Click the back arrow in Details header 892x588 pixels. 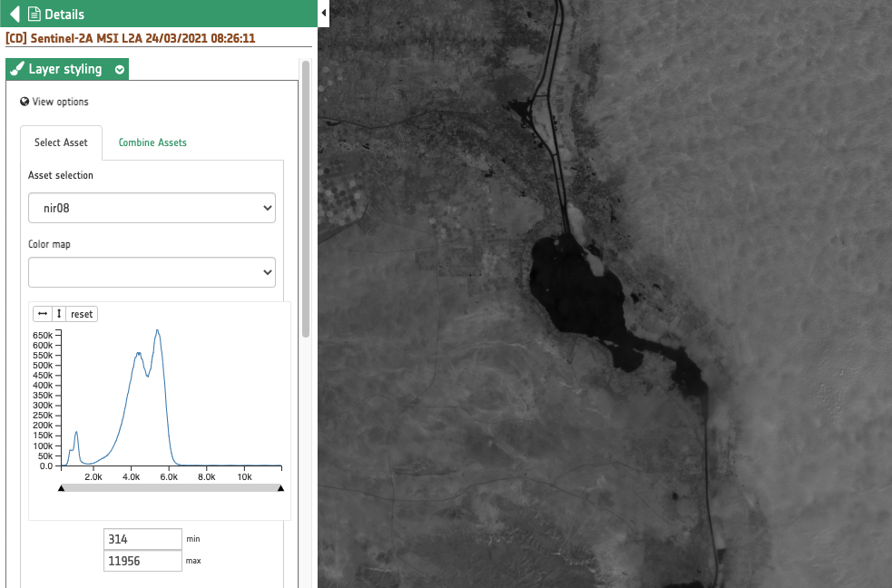coord(14,14)
